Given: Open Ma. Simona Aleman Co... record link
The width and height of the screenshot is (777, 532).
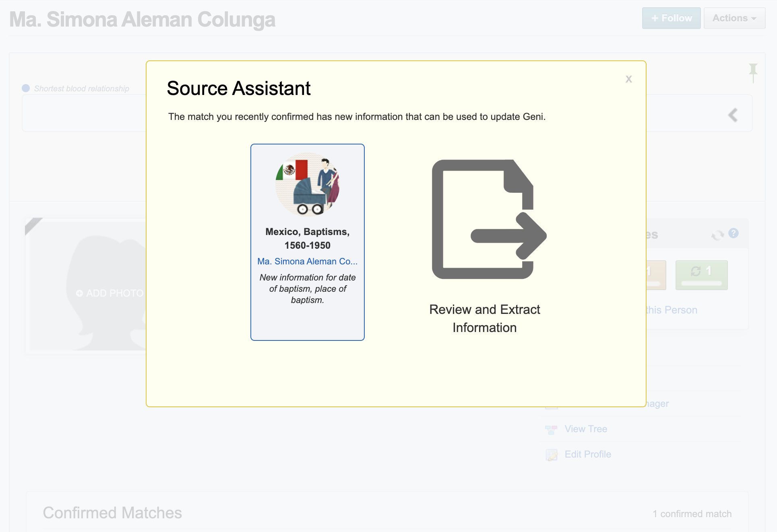Looking at the screenshot, I should (x=307, y=261).
